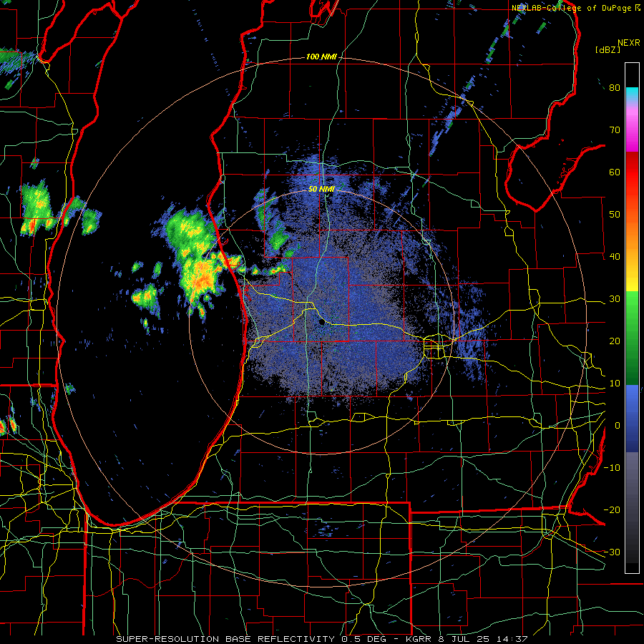644x644 pixels.
Task: Click the 70 dBZ value on scale
Action: tap(615, 130)
